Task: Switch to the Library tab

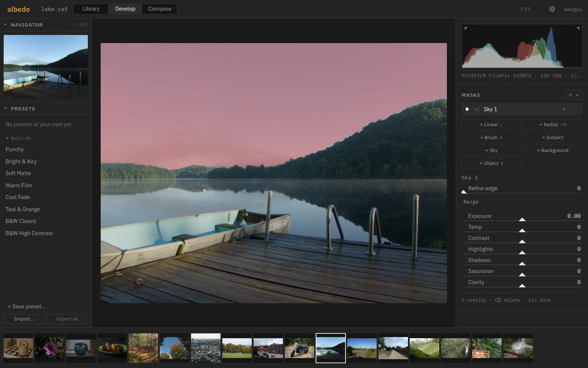Action: tap(91, 9)
